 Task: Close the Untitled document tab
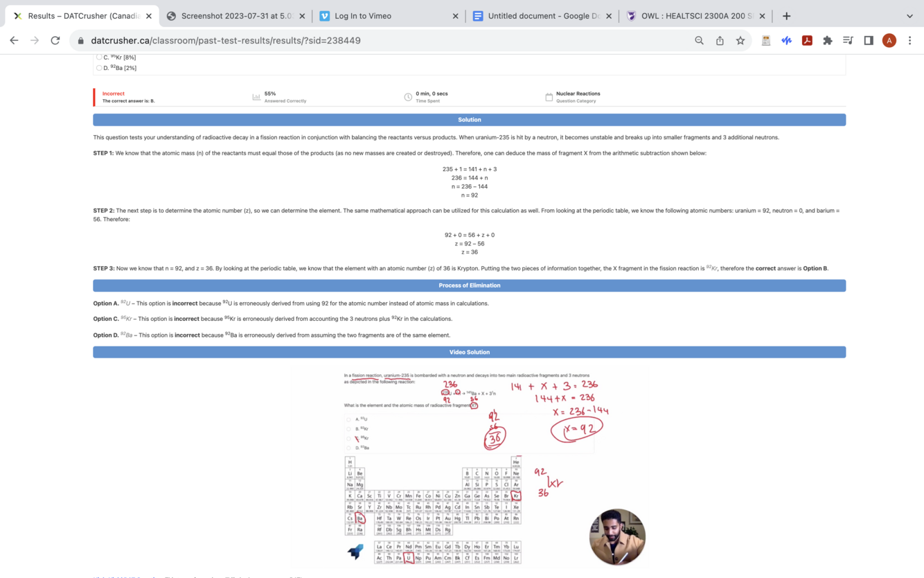tap(609, 16)
